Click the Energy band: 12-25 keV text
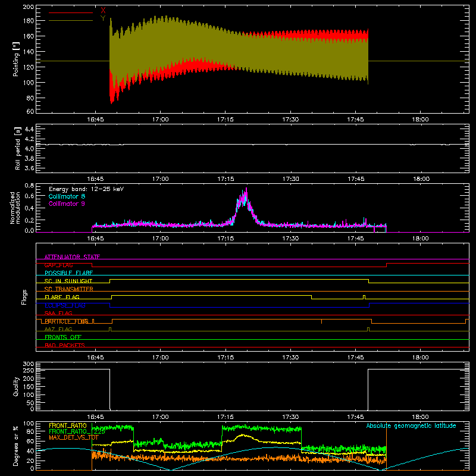 pyautogui.click(x=86, y=189)
